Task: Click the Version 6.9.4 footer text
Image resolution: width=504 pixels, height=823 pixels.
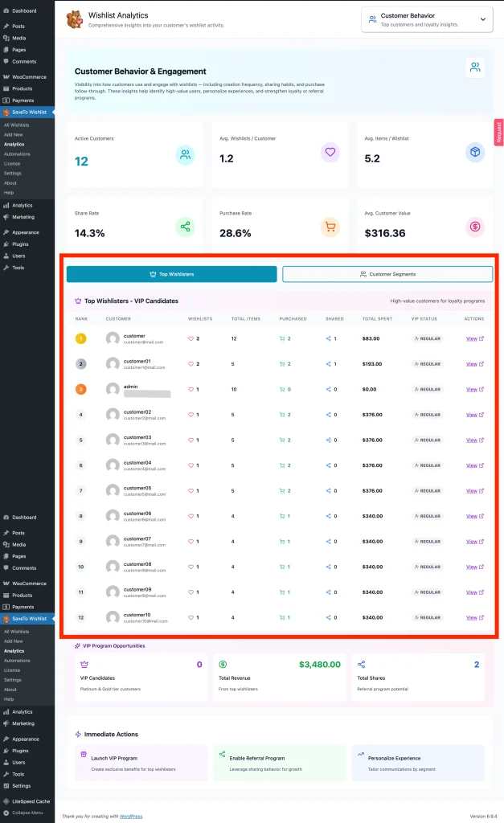Action: coord(483,817)
